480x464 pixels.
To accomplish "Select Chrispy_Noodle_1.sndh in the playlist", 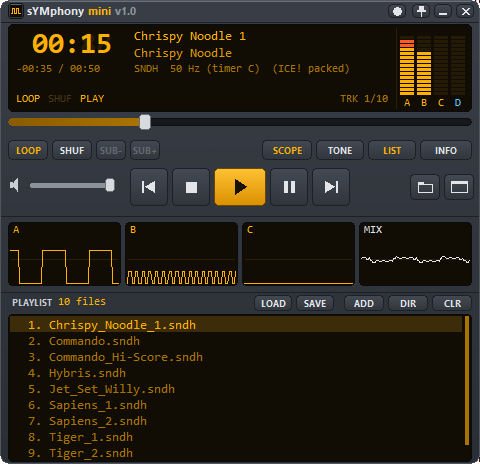I will click(x=236, y=325).
